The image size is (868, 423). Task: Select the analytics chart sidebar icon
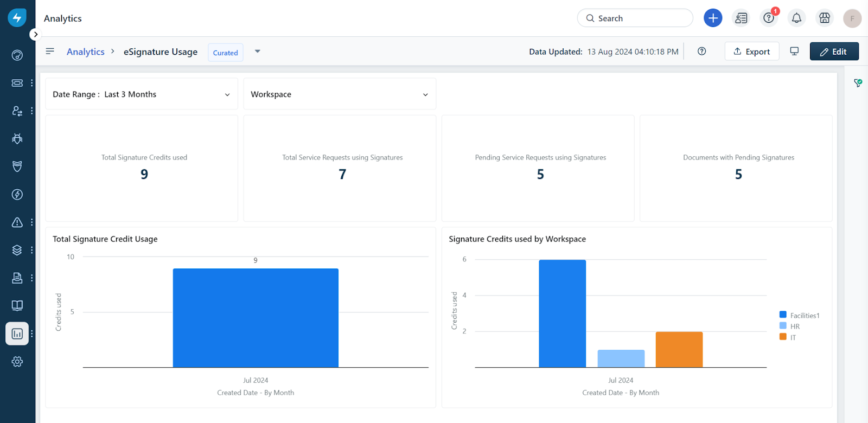click(x=17, y=334)
